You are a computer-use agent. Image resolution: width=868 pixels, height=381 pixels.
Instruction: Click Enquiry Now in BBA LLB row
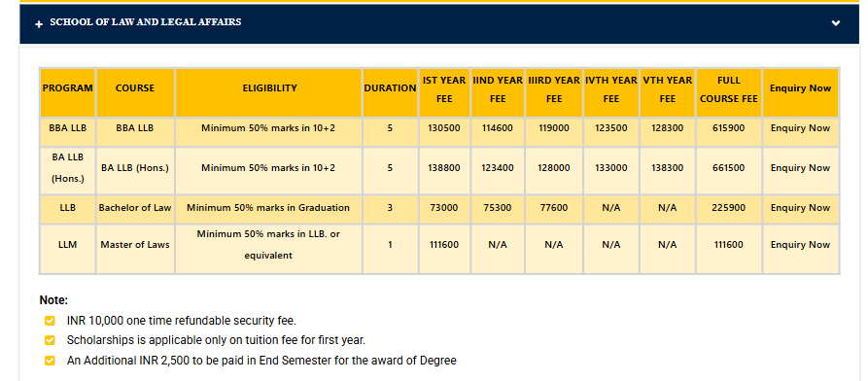[800, 128]
